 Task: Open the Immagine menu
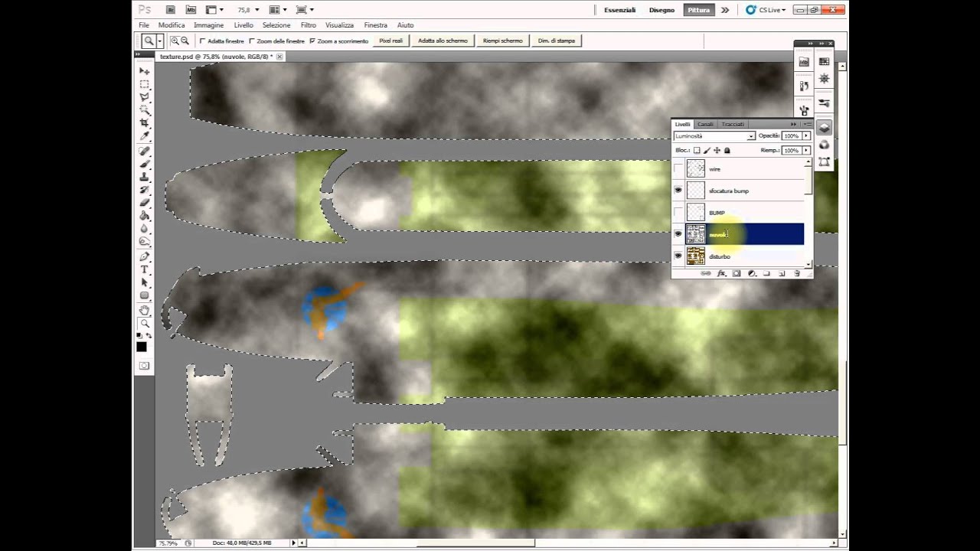(209, 25)
